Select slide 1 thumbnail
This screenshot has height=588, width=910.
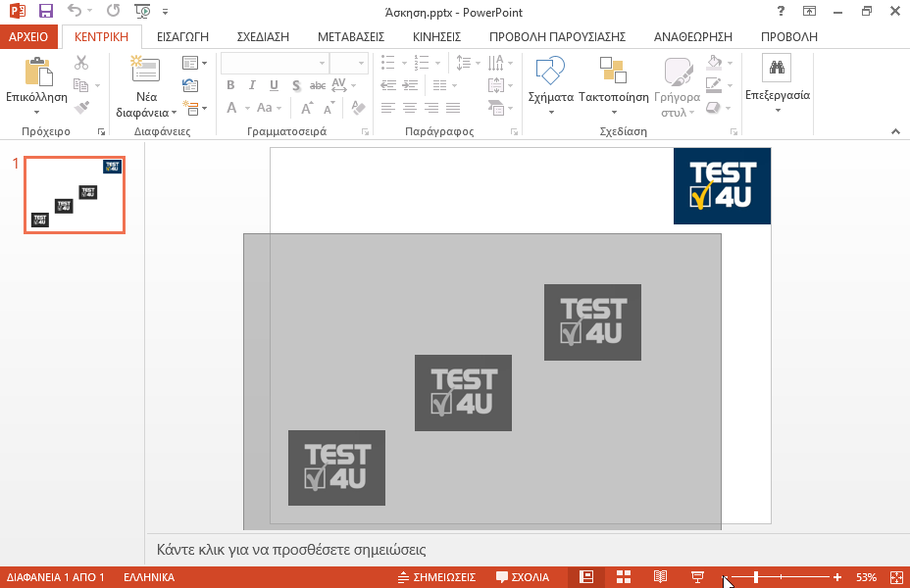click(x=75, y=195)
